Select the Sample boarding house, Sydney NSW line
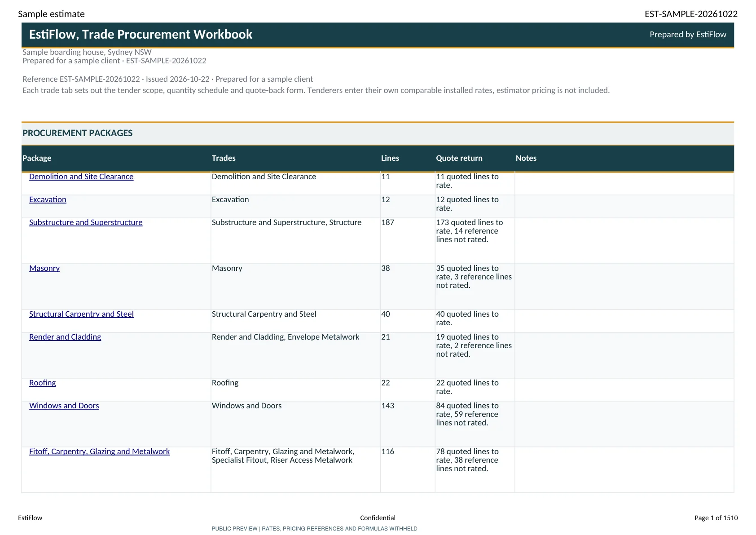Viewport: 756px width, 535px height. 87,52
